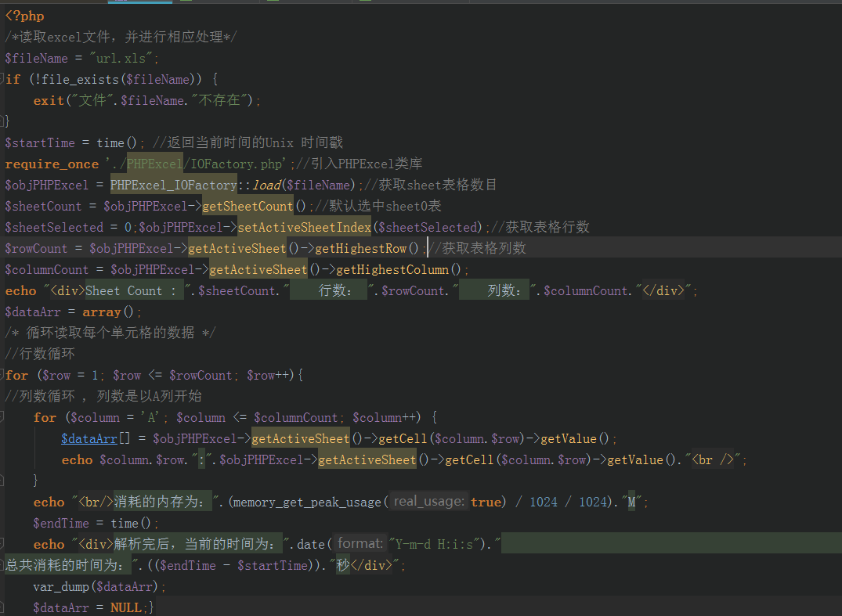Click the exit keyword
The width and height of the screenshot is (842, 616).
[49, 101]
